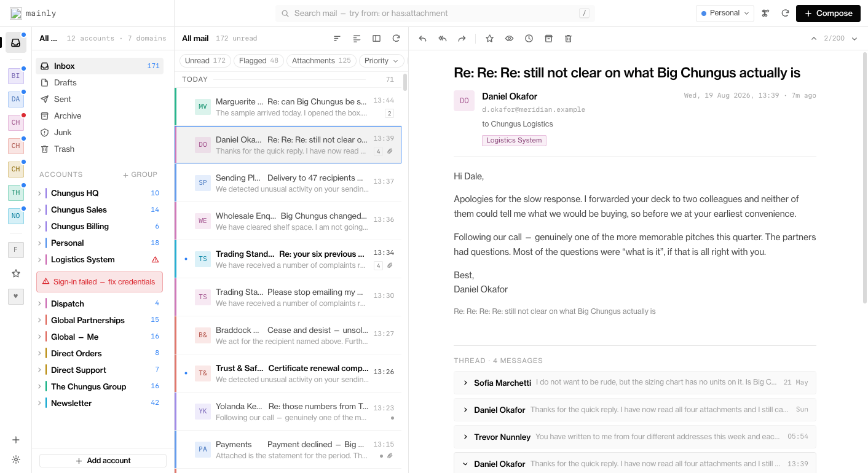Click the Logistics System tag on the message
This screenshot has width=868, height=473.
click(514, 140)
